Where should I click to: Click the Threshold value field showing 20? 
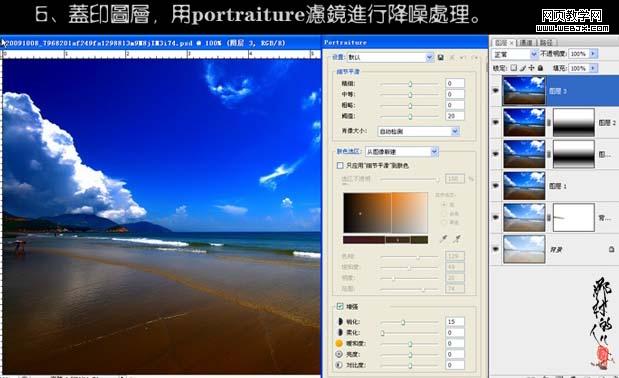click(x=455, y=116)
